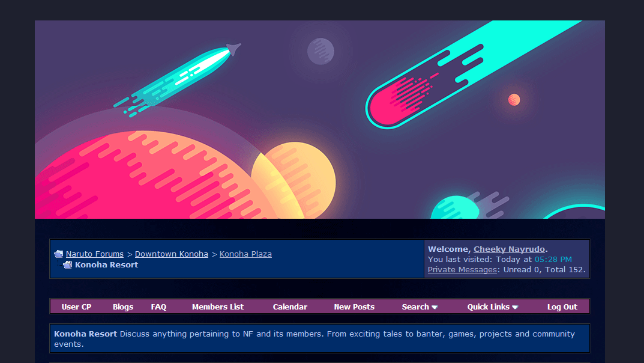The height and width of the screenshot is (363, 644).
Task: Click the folder icon beside Konoha Resort
Action: (68, 265)
